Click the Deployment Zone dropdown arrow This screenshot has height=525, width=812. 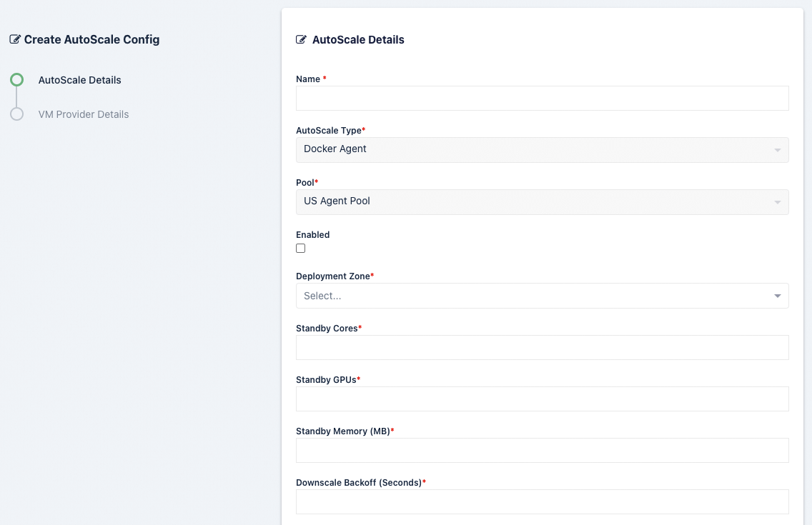coord(777,296)
